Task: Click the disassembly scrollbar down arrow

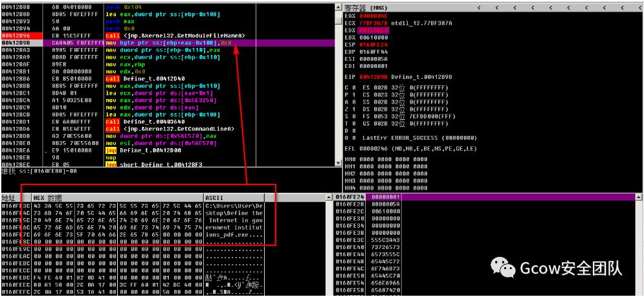Action: click(339, 163)
